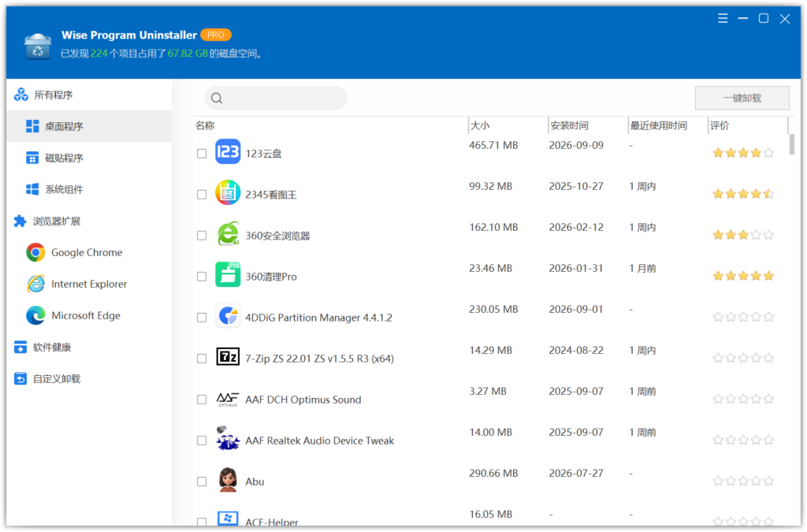Tick the checkbox for Abu
The width and height of the screenshot is (807, 532).
(202, 482)
